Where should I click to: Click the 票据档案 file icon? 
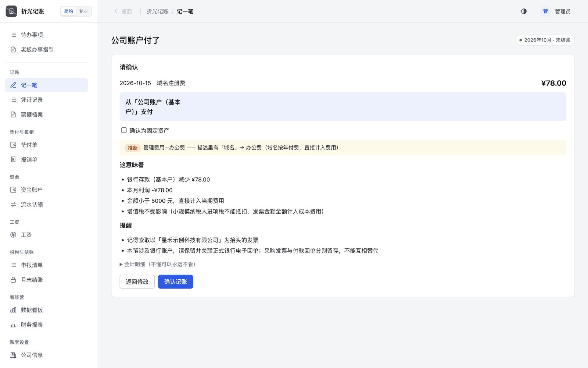coord(13,114)
